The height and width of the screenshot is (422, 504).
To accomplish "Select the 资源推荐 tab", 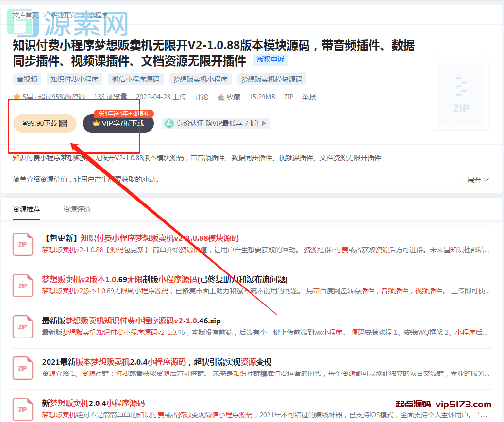I will point(26,209).
